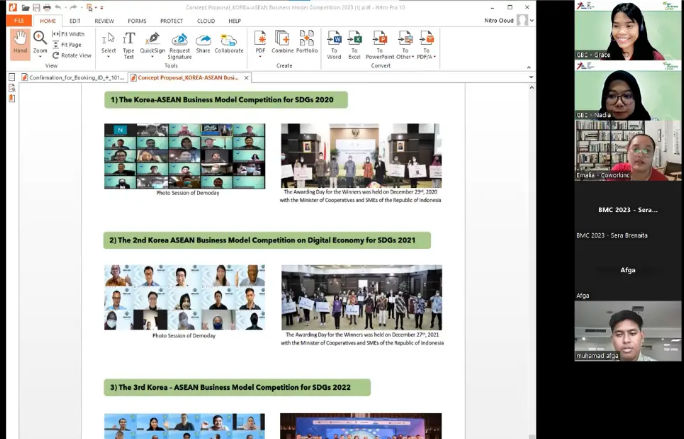The image size is (684, 439).
Task: Open the PDF create dropdown
Action: tap(261, 56)
